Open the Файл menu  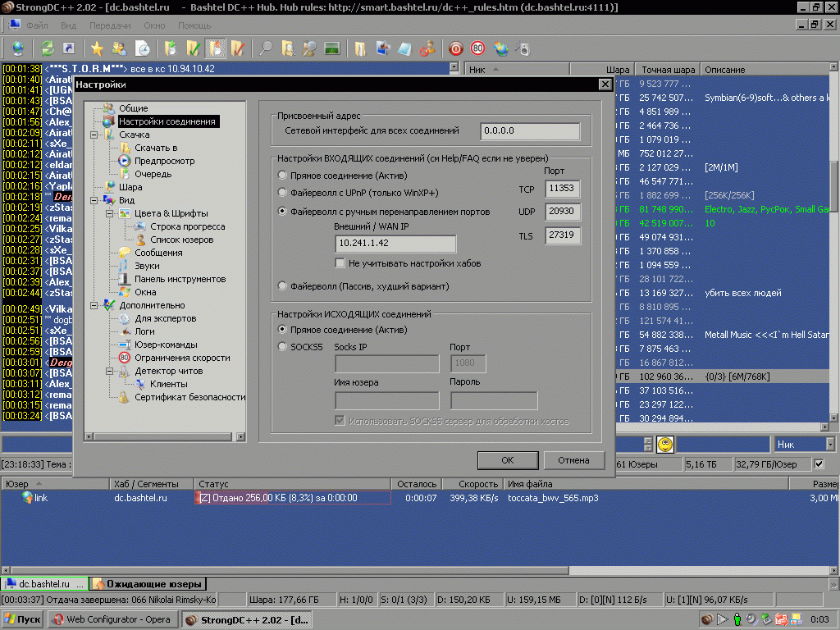[37, 25]
